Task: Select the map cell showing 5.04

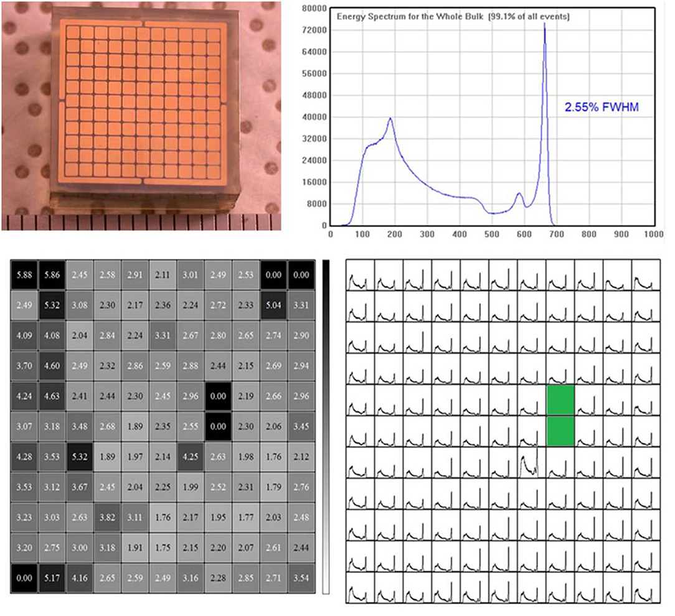Action: tap(273, 305)
